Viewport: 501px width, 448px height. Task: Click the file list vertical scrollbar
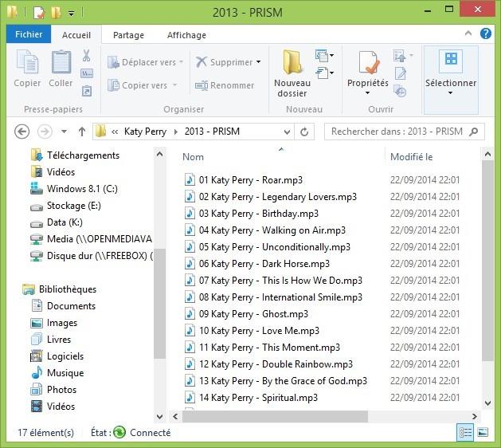tap(487, 261)
